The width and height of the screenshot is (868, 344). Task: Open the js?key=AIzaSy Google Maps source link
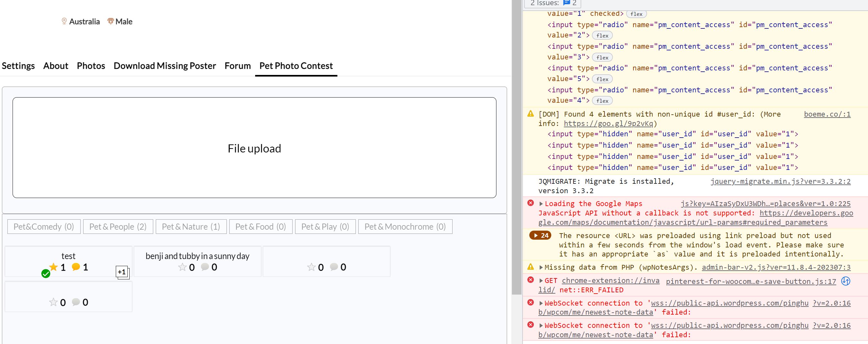click(x=765, y=203)
